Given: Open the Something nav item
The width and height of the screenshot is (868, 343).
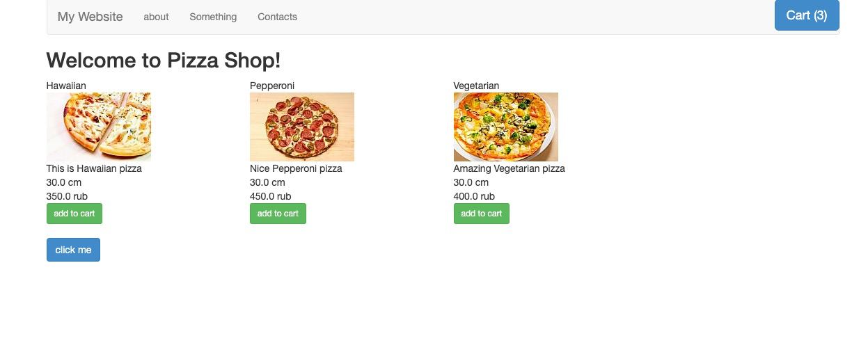Looking at the screenshot, I should tap(213, 17).
